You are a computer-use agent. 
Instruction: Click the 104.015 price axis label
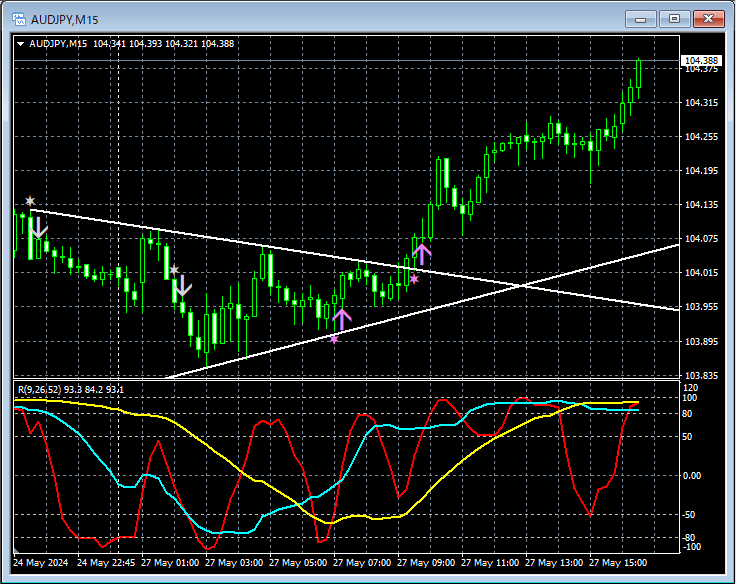[x=701, y=273]
